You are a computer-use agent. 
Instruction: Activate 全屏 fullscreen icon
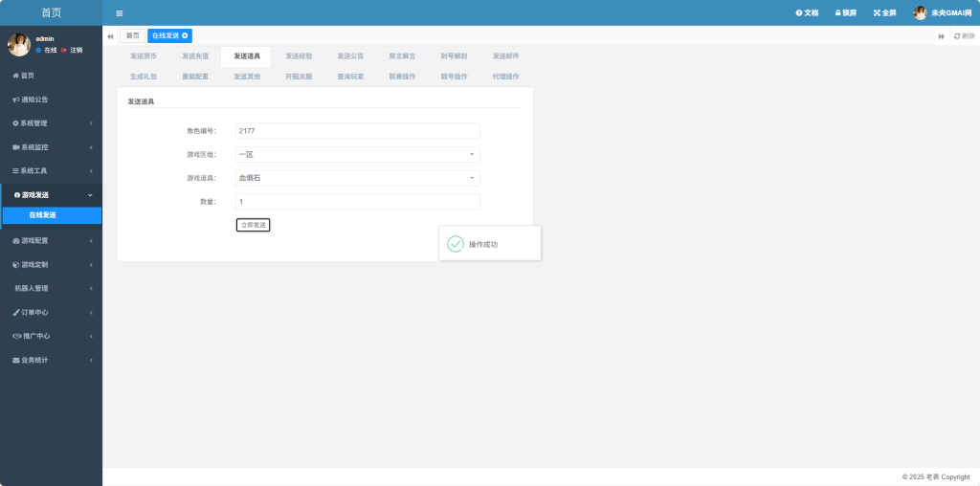(877, 13)
